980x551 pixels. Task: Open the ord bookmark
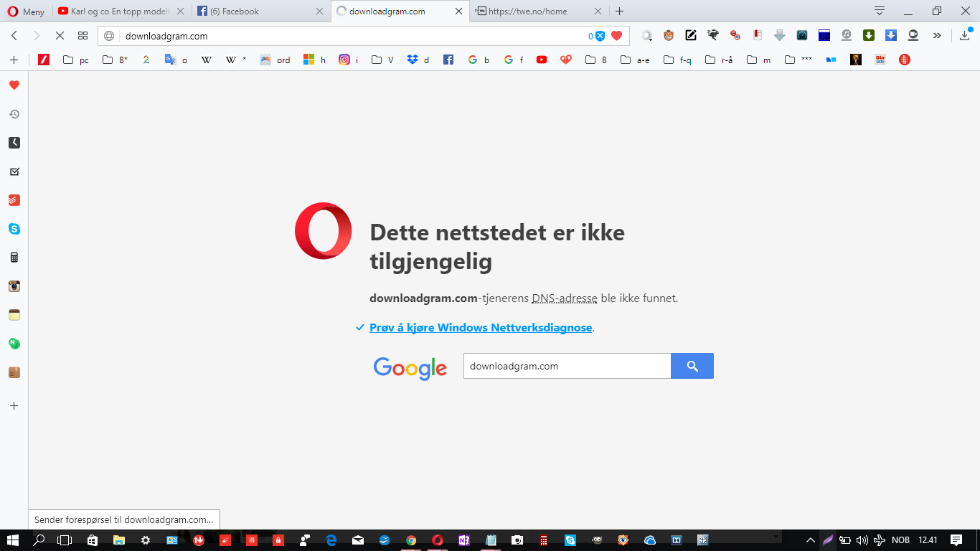point(275,60)
